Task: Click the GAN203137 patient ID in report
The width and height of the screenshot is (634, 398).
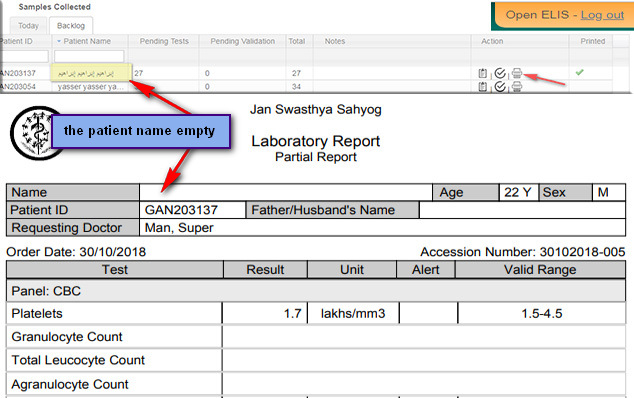Action: coord(181,210)
